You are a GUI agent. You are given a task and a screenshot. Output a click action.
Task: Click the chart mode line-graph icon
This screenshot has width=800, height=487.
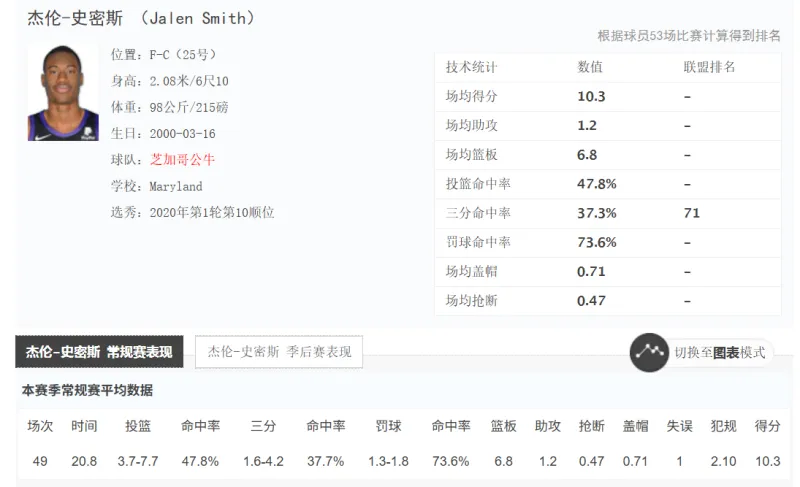pos(649,352)
